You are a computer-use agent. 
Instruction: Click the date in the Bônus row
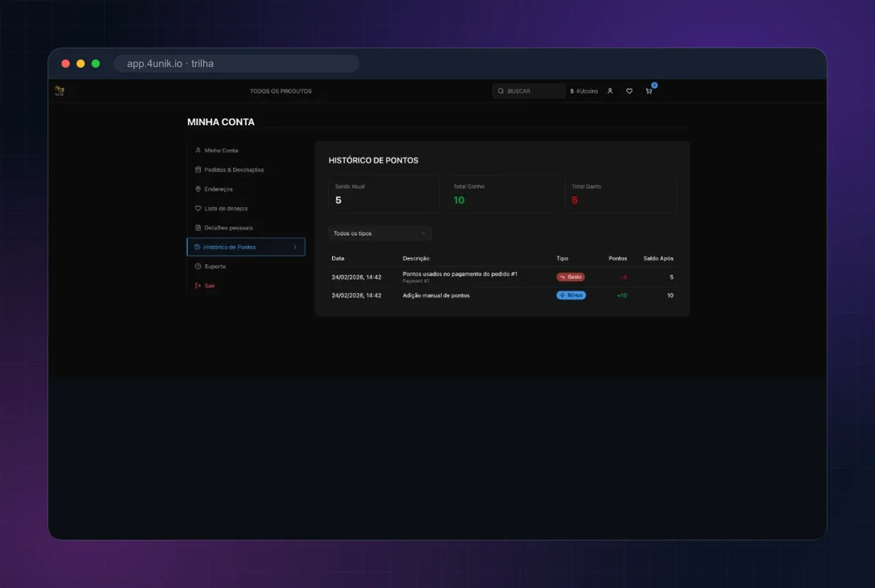pyautogui.click(x=356, y=295)
